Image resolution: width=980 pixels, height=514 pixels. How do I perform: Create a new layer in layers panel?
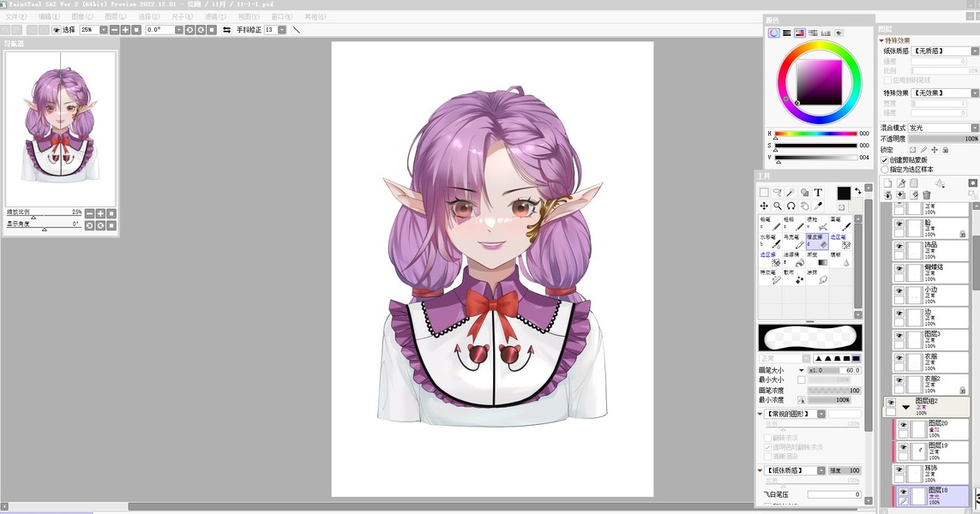887,183
